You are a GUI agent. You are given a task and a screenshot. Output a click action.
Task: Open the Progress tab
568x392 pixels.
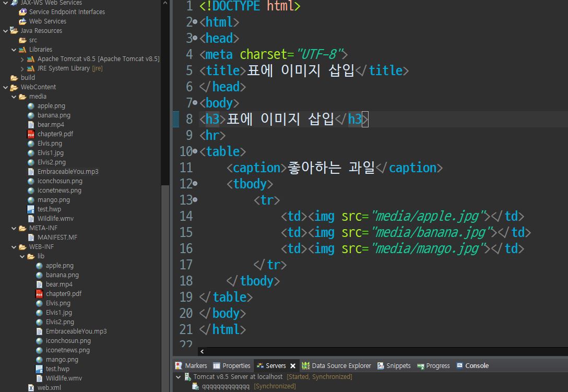(433, 365)
